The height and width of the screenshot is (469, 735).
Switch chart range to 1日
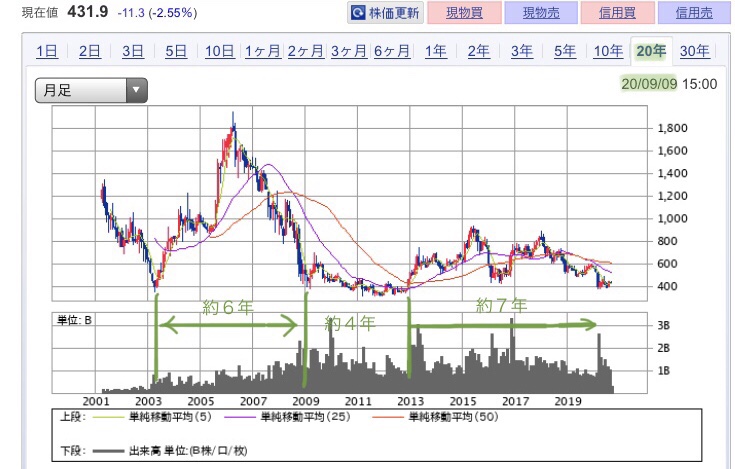tap(47, 51)
